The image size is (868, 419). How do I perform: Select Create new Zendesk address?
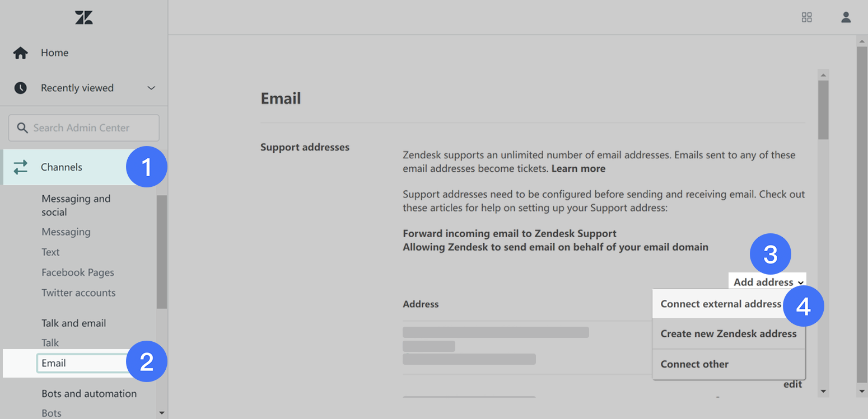coord(729,333)
